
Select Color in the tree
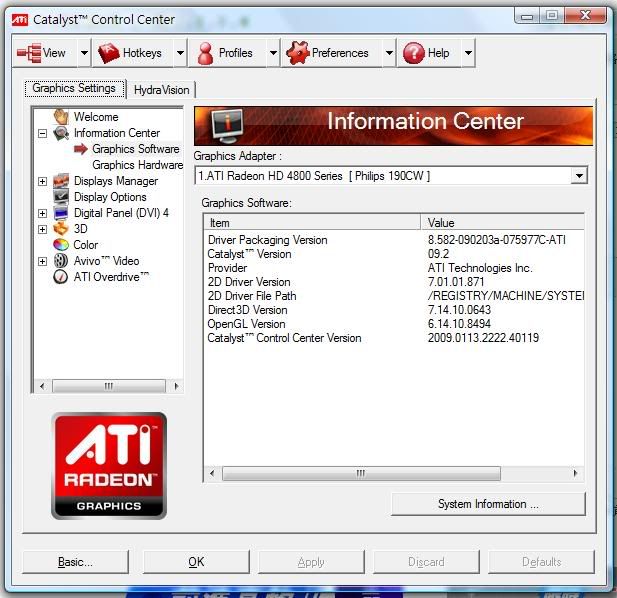click(85, 245)
